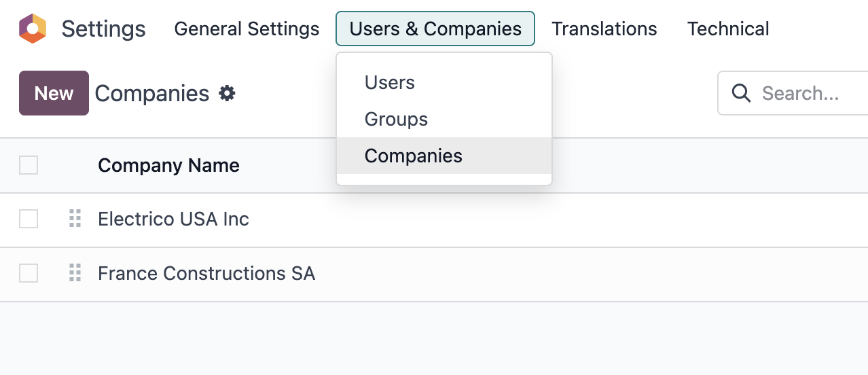Open the France Constructions SA record
Screen dimensions: 868x375
pos(206,273)
